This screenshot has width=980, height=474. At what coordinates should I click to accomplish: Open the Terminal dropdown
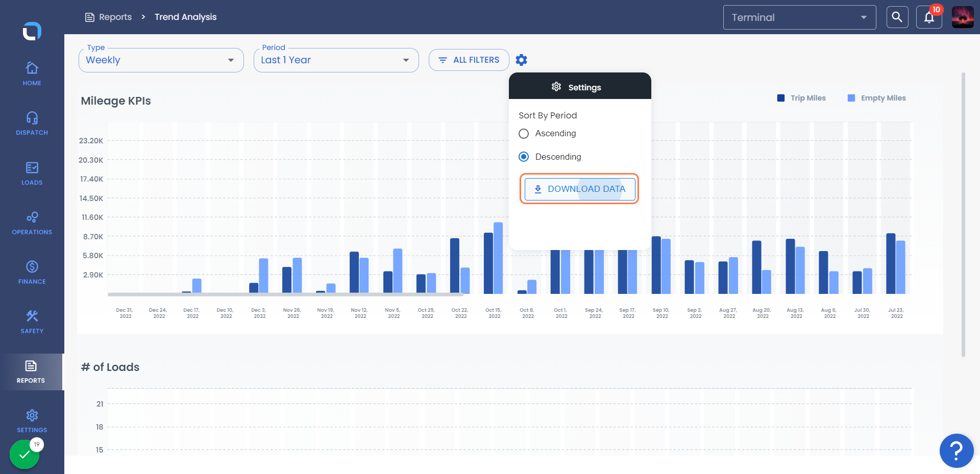point(799,17)
